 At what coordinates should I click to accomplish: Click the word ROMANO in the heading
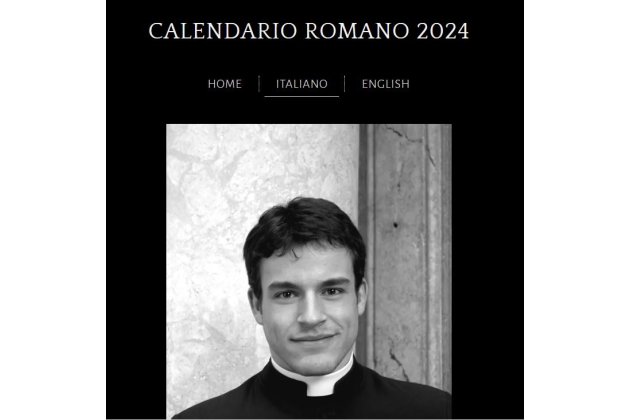[357, 31]
